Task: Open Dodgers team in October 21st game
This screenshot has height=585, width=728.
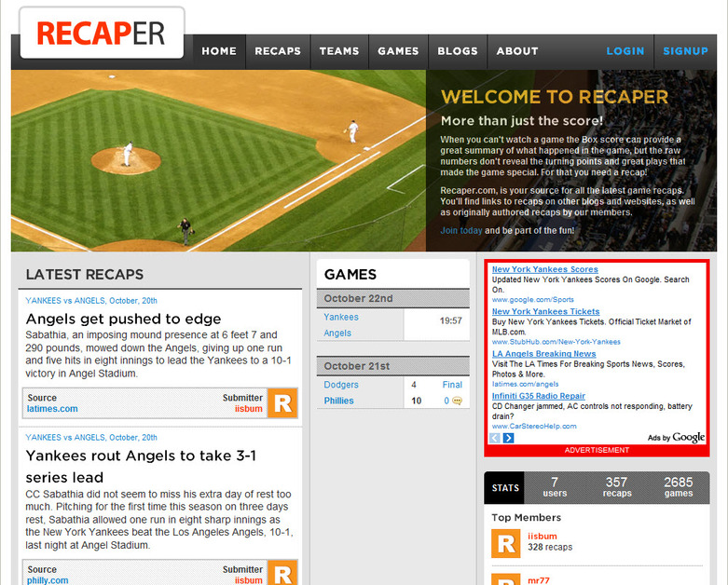Action: (x=341, y=385)
